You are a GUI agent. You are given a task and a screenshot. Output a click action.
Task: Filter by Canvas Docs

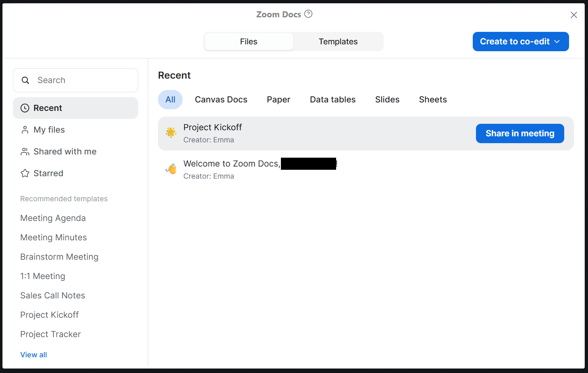(221, 100)
